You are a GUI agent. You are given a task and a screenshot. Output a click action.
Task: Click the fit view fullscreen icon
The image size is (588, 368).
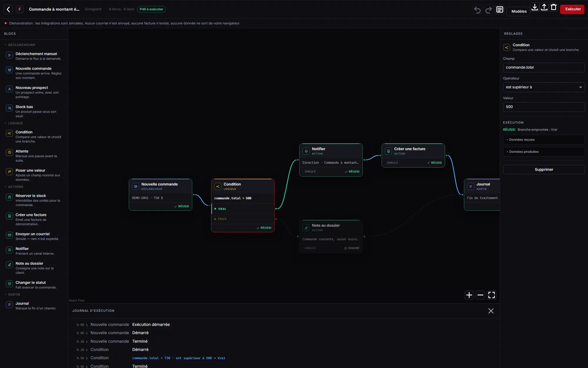coord(492,295)
